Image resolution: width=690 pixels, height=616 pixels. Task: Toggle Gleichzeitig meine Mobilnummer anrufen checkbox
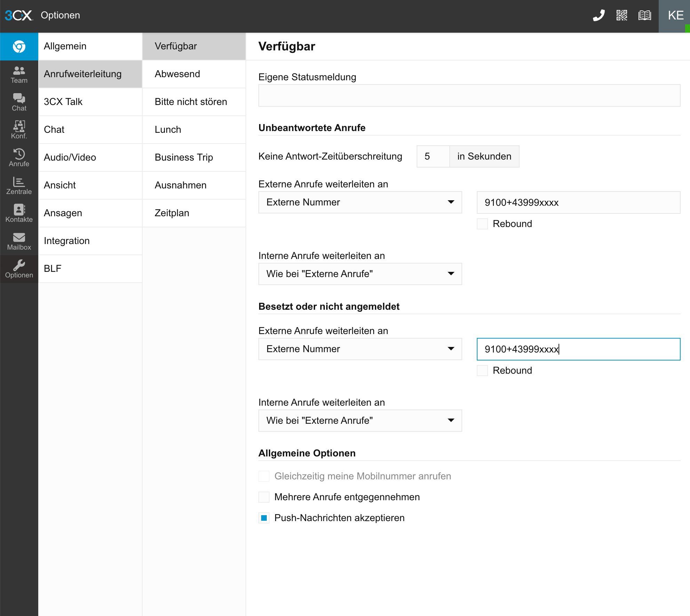264,476
